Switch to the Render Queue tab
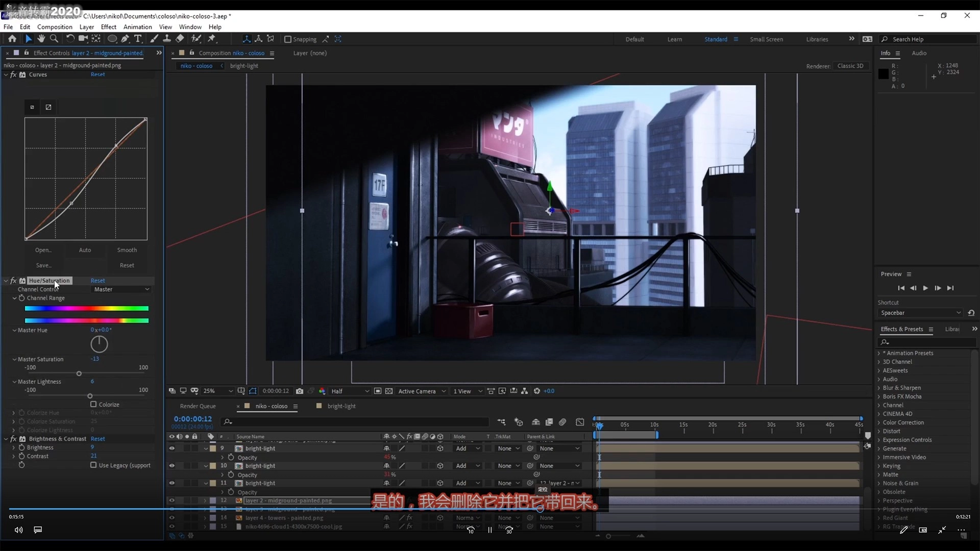The width and height of the screenshot is (980, 551). point(198,406)
